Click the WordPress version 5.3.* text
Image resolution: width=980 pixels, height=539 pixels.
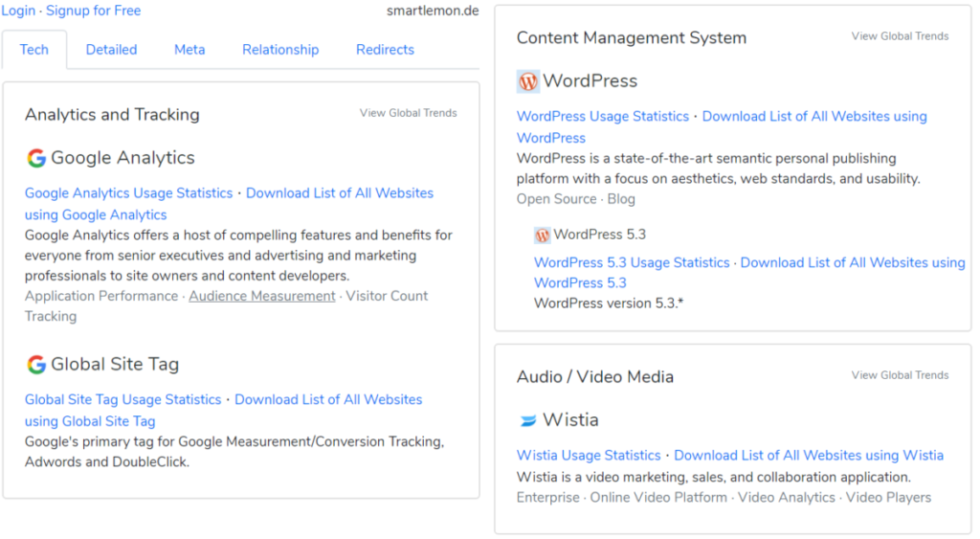(x=609, y=303)
